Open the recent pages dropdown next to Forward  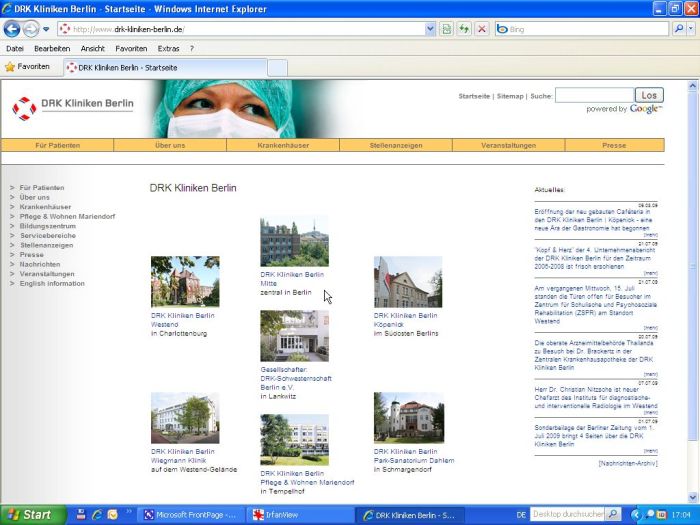(x=46, y=29)
